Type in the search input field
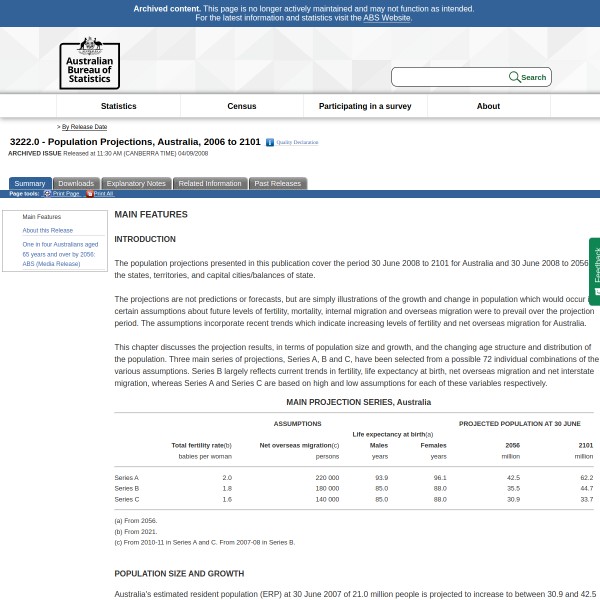The width and height of the screenshot is (600, 600). (x=450, y=77)
